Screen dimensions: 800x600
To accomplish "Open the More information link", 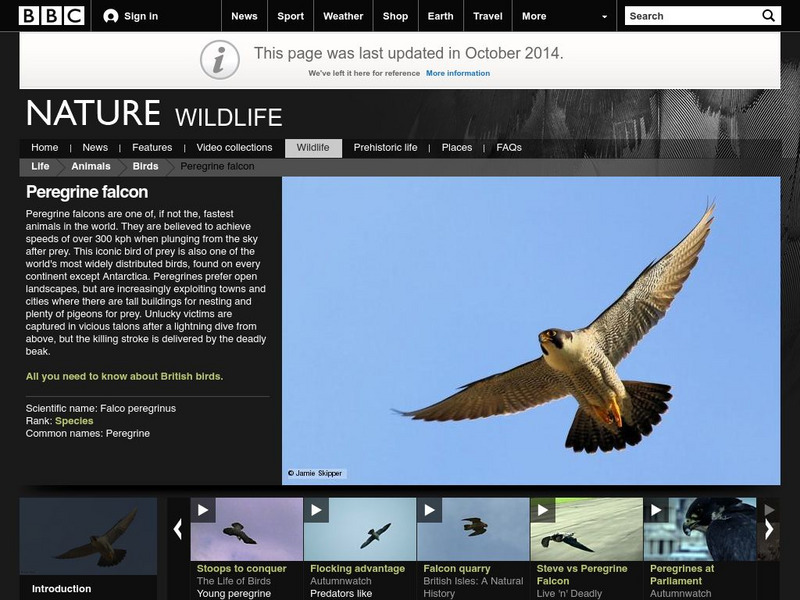I will 458,73.
